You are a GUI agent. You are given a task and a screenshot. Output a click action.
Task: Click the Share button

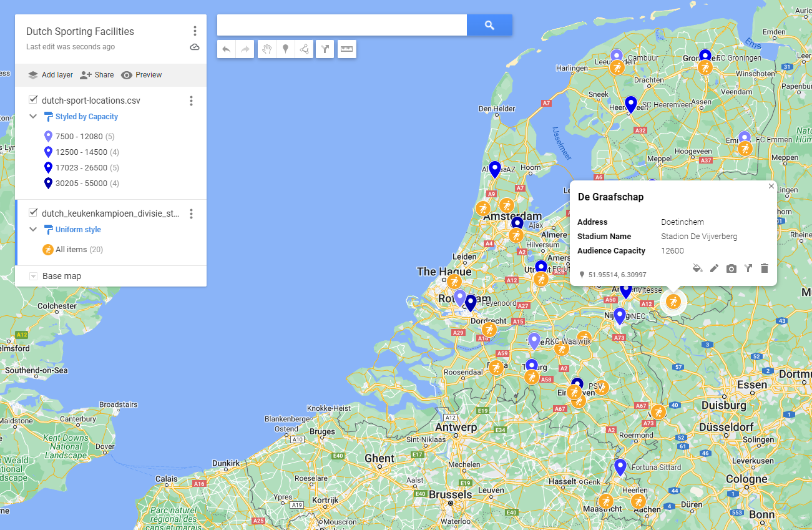[97, 75]
